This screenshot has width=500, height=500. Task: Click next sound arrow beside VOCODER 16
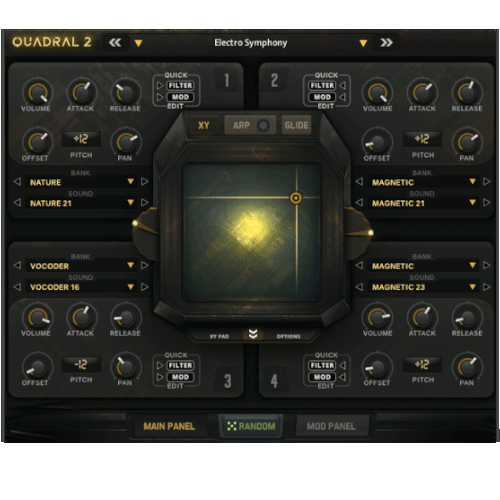pos(144,287)
